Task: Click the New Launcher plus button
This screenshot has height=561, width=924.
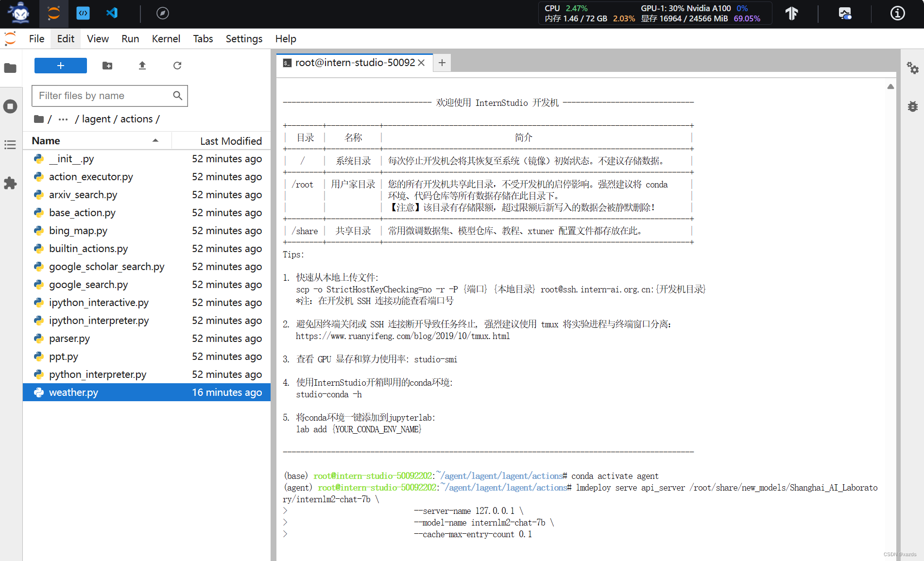Action: pos(61,66)
